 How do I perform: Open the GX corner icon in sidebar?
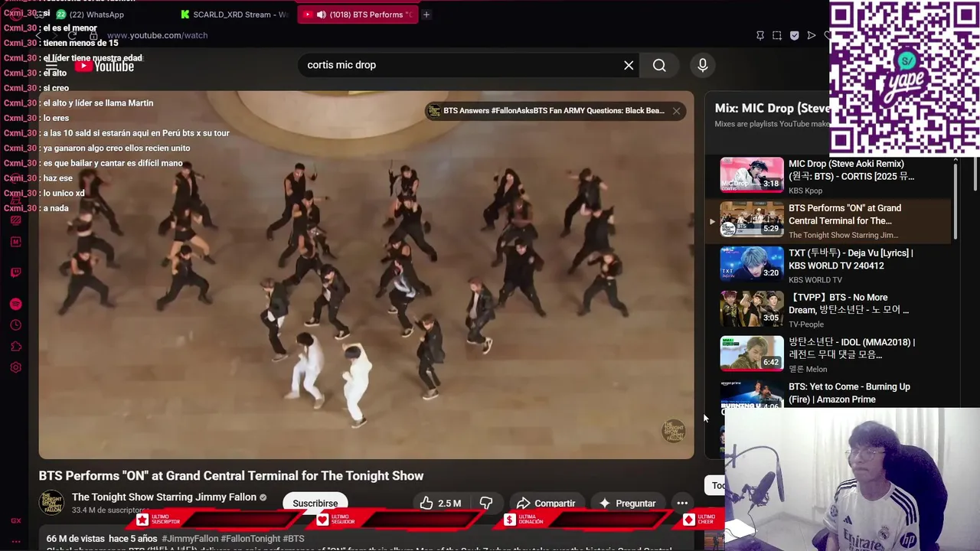15,520
